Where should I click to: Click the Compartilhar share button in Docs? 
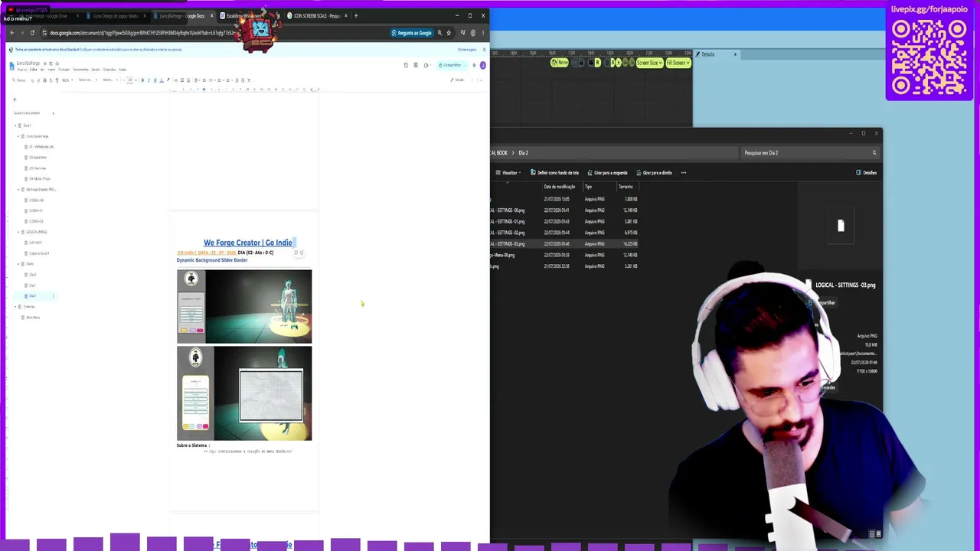pyautogui.click(x=452, y=65)
